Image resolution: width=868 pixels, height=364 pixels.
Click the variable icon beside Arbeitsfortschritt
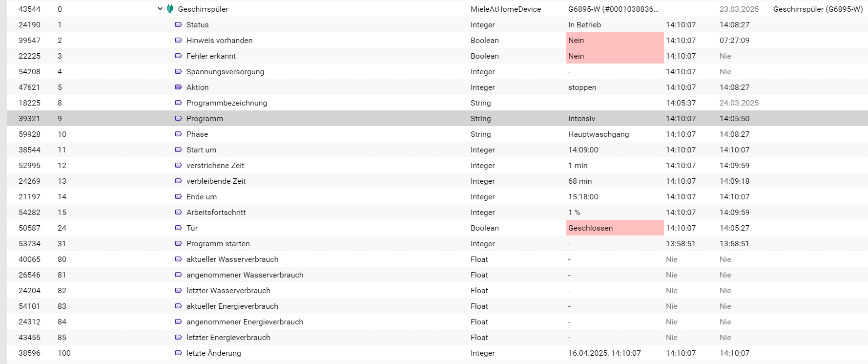pyautogui.click(x=179, y=212)
